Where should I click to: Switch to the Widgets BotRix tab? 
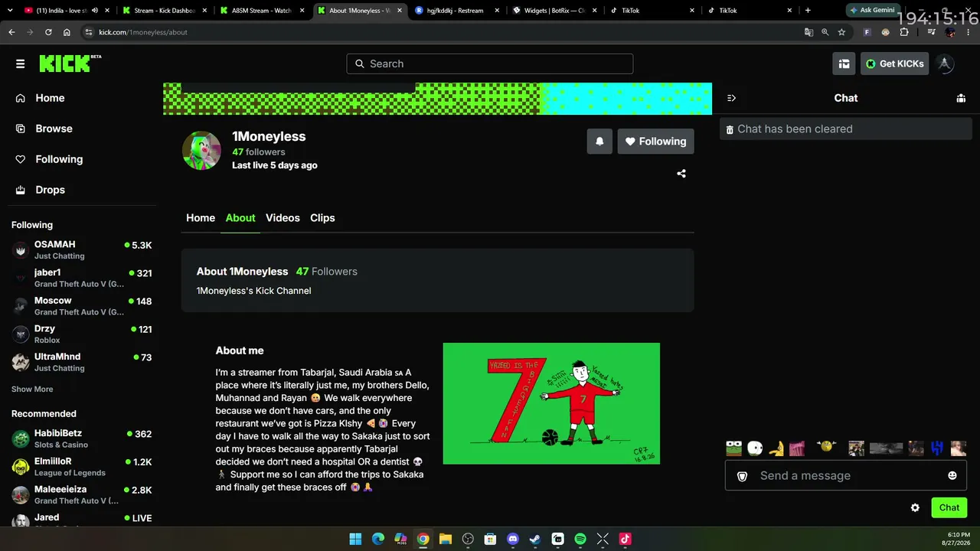click(554, 10)
